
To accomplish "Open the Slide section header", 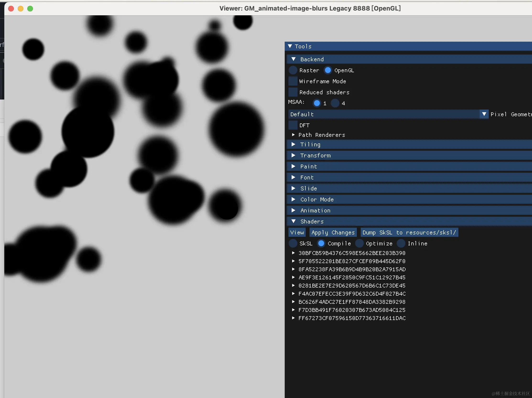I will pyautogui.click(x=309, y=189).
